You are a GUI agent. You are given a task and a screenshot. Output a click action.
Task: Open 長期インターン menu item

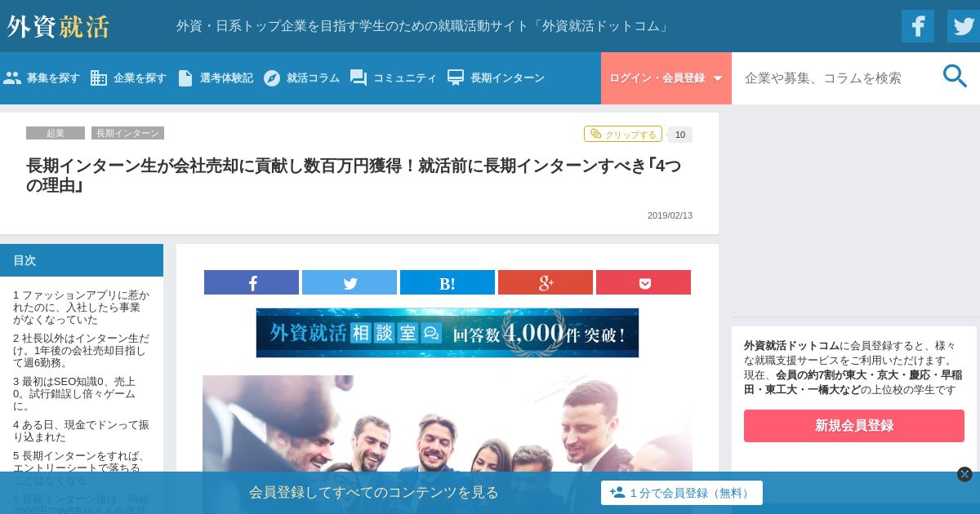pos(496,78)
